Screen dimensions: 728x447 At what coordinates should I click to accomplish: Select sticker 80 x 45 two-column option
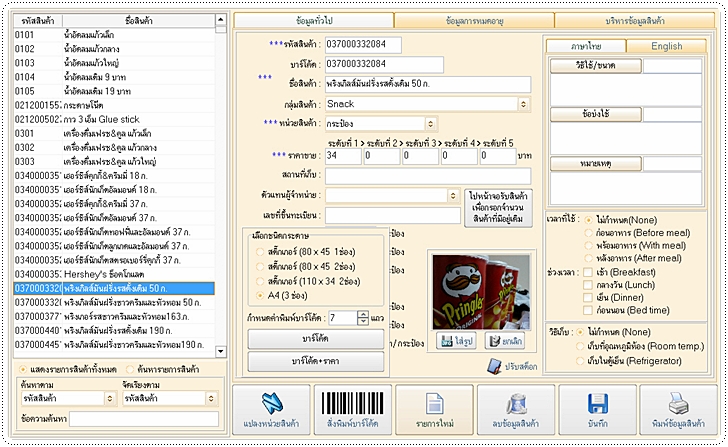260,267
